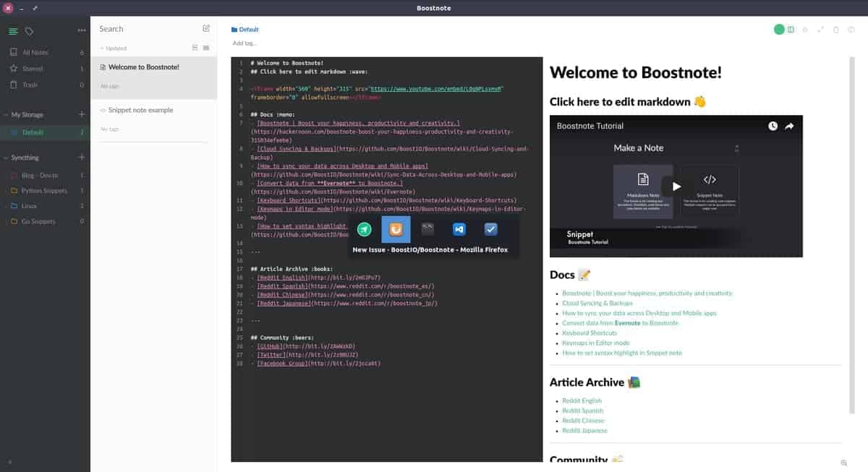Screen dimensions: 868x472
Task: Move the note to trash
Action: pos(836,30)
